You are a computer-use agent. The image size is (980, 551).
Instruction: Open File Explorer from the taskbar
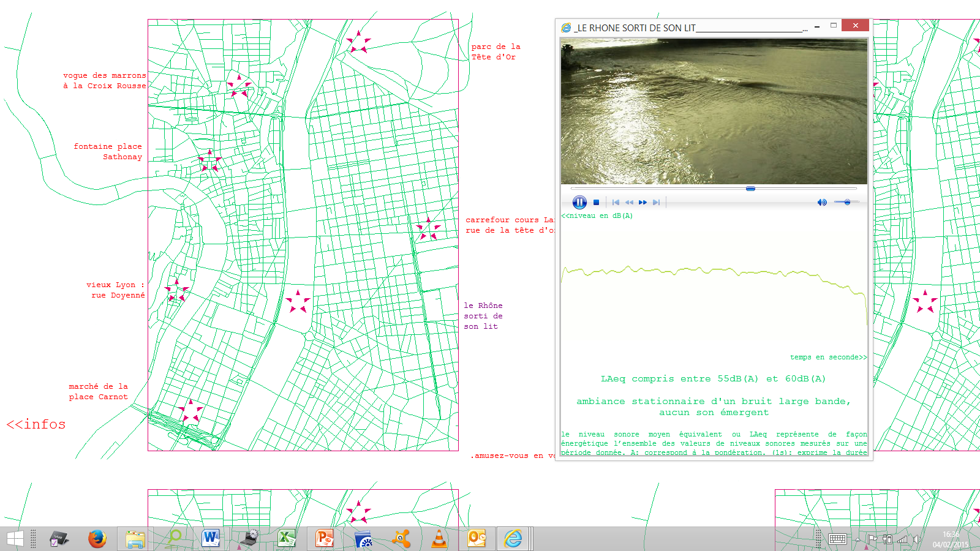(135, 539)
